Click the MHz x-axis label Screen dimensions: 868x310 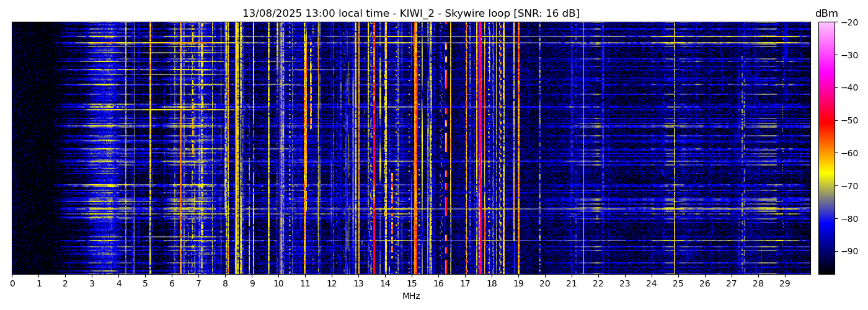click(x=411, y=296)
